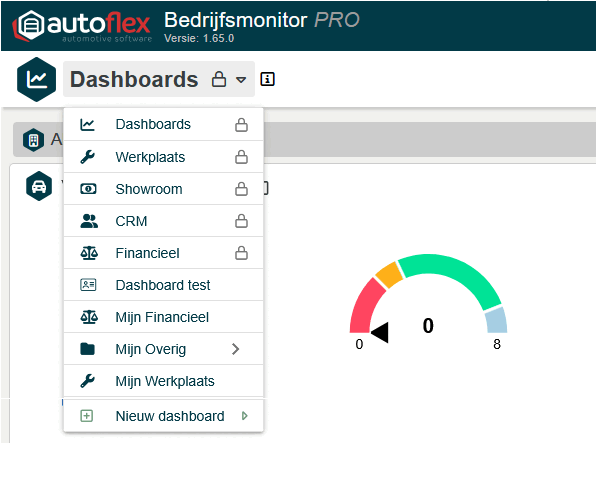Image resolution: width=596 pixels, height=487 pixels.
Task: Click the wrench icon beside Werkplaats
Action: pyautogui.click(x=87, y=157)
